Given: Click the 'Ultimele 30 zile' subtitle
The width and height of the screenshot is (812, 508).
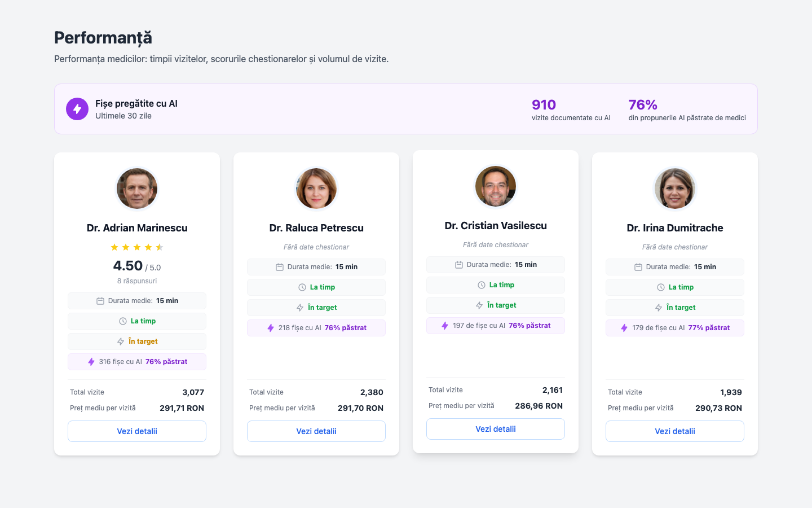Looking at the screenshot, I should coord(123,116).
